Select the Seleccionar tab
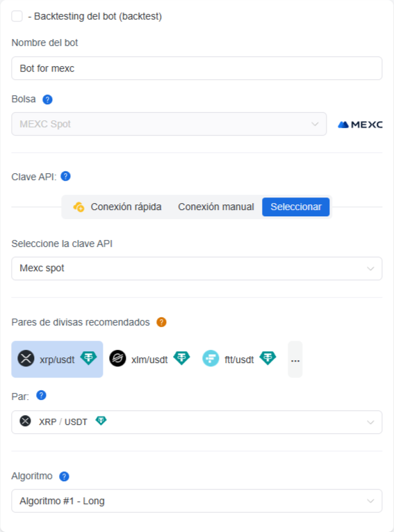This screenshot has width=394, height=532. pyautogui.click(x=295, y=207)
